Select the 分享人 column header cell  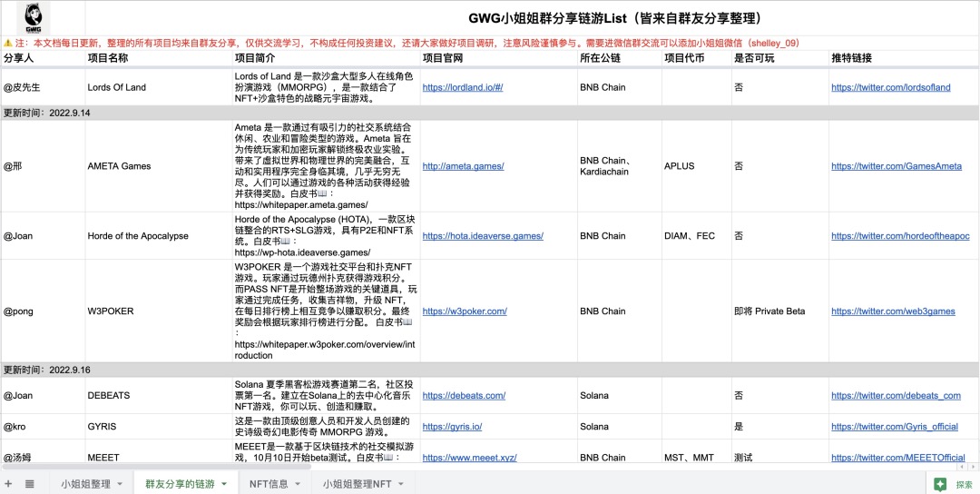[43, 58]
